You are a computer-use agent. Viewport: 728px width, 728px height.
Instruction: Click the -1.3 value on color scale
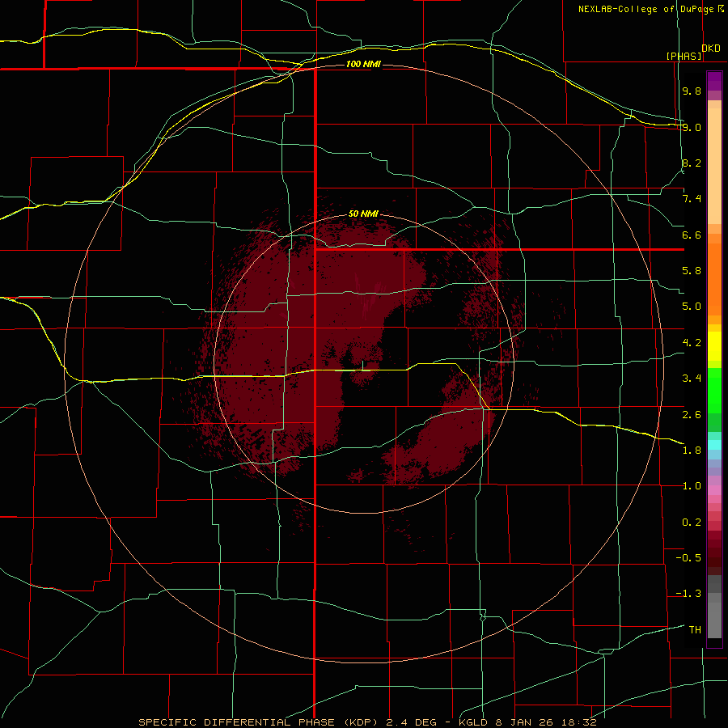point(688,594)
